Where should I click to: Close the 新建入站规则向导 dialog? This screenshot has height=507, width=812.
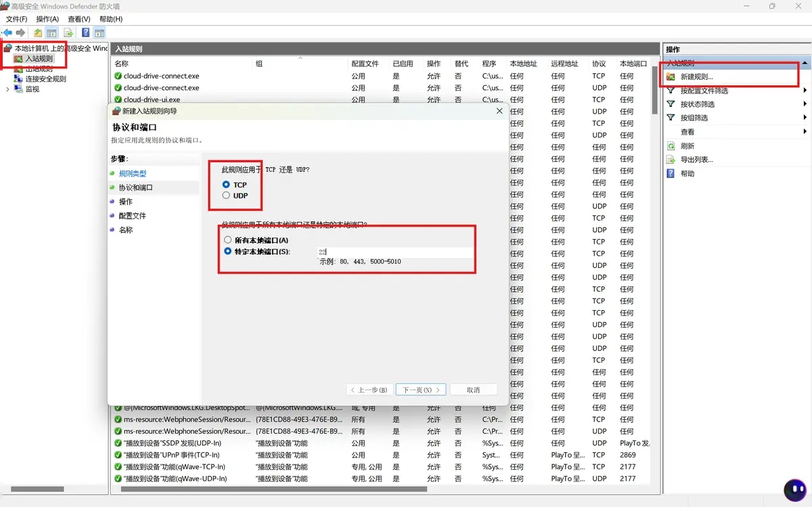click(x=499, y=110)
